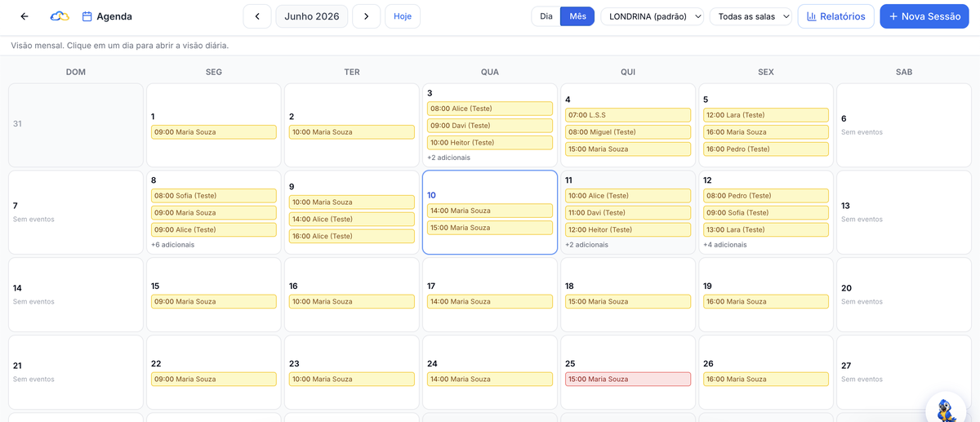Screen dimensions: 980x422
Task: Open 16:00 Maria Souza on day 5
Action: tap(766, 132)
